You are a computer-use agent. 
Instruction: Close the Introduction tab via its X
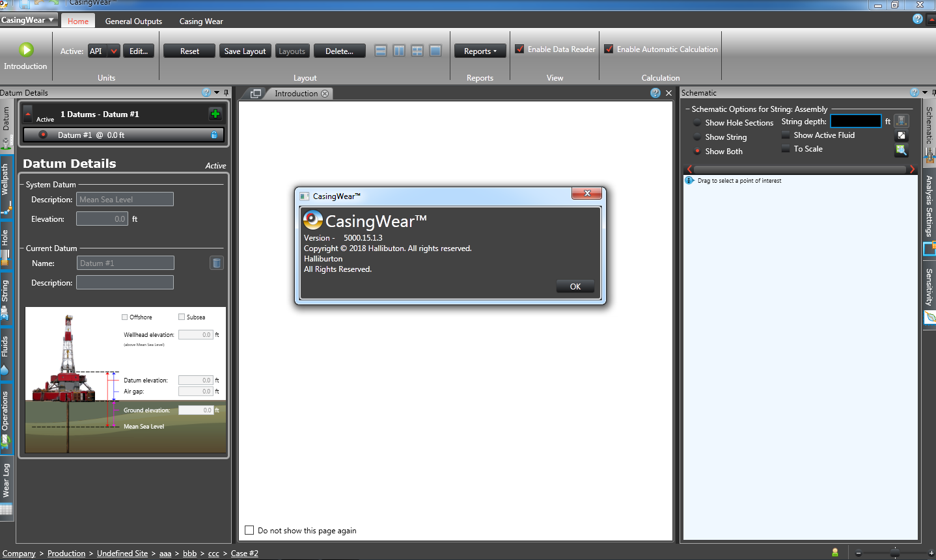point(325,94)
